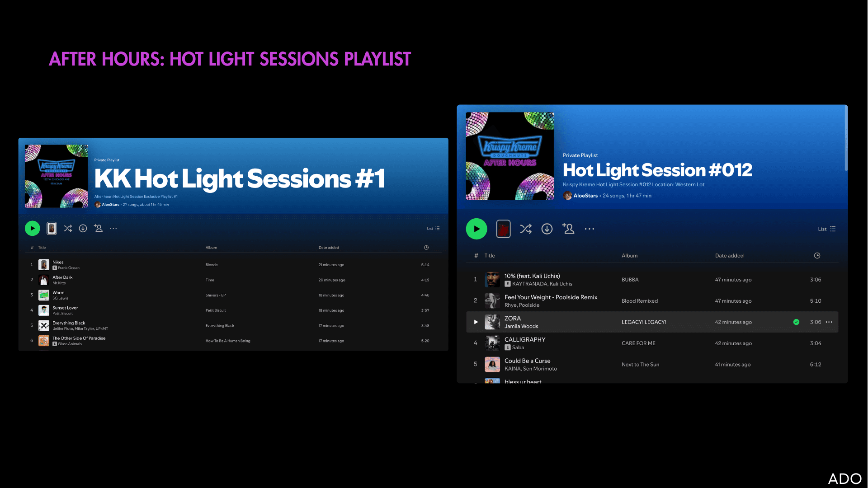The image size is (868, 488).
Task: Toggle shuffle on Hot Light Session #012
Action: pyautogui.click(x=526, y=229)
